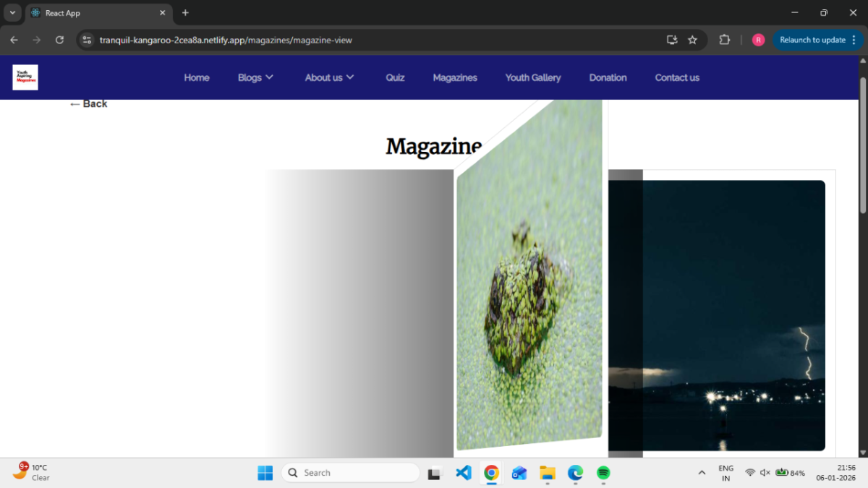Click the install app icon in the address bar
The width and height of the screenshot is (868, 488).
click(x=672, y=40)
